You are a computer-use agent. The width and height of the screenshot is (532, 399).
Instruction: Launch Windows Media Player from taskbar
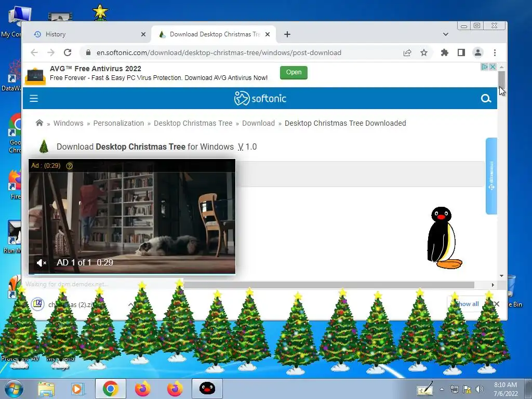pos(77,389)
